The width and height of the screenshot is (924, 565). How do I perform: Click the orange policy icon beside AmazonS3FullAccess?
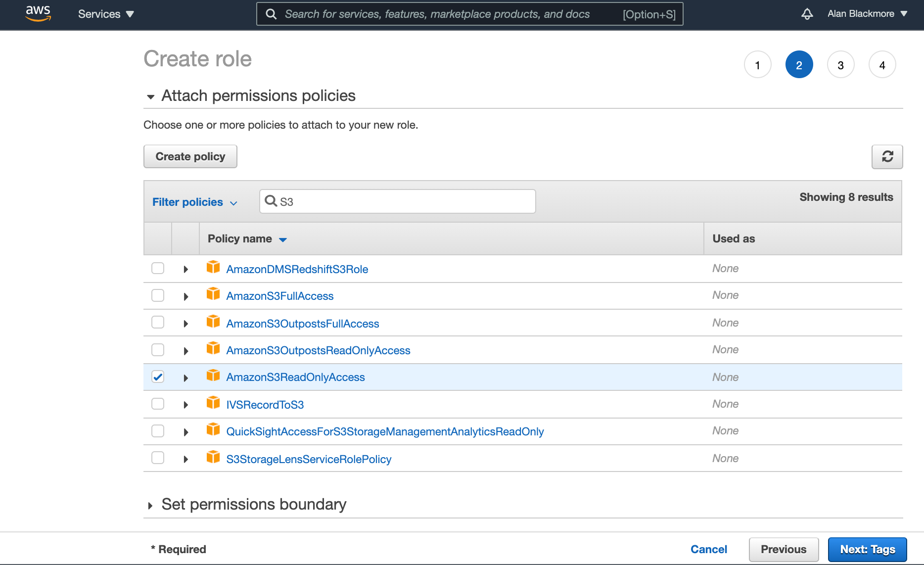(x=213, y=294)
